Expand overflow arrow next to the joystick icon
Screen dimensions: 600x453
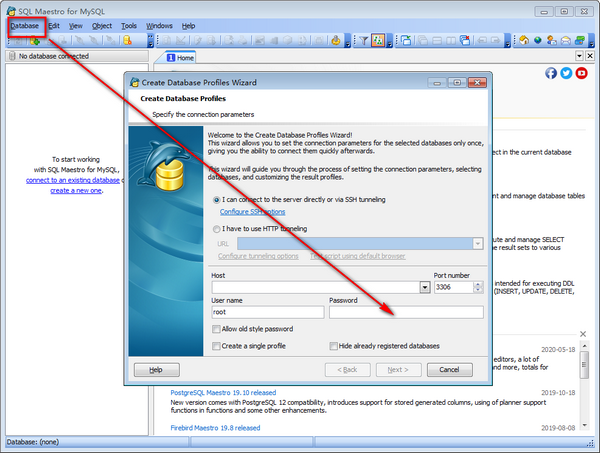[x=347, y=41]
